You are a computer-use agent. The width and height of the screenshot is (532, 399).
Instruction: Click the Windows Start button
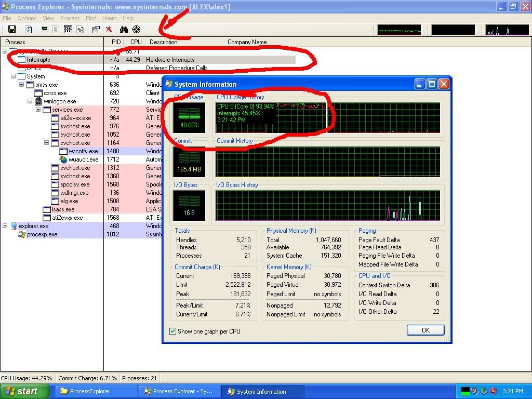tap(24, 391)
